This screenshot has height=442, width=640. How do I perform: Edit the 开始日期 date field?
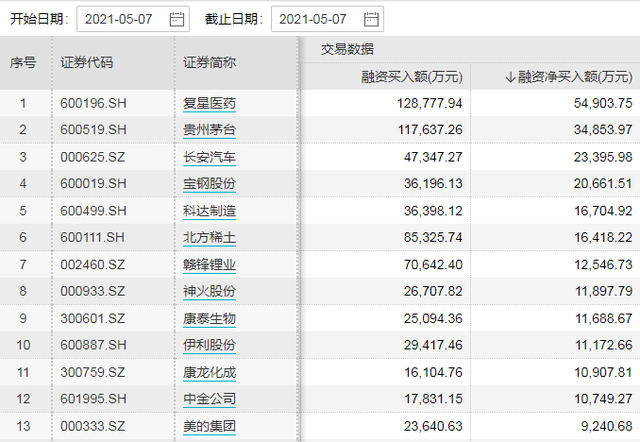click(x=133, y=19)
